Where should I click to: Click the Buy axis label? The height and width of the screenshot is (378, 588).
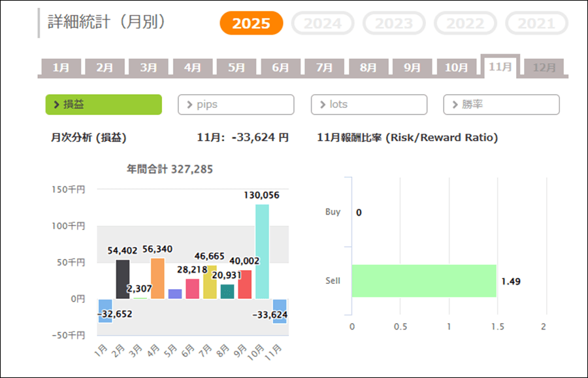(x=333, y=212)
